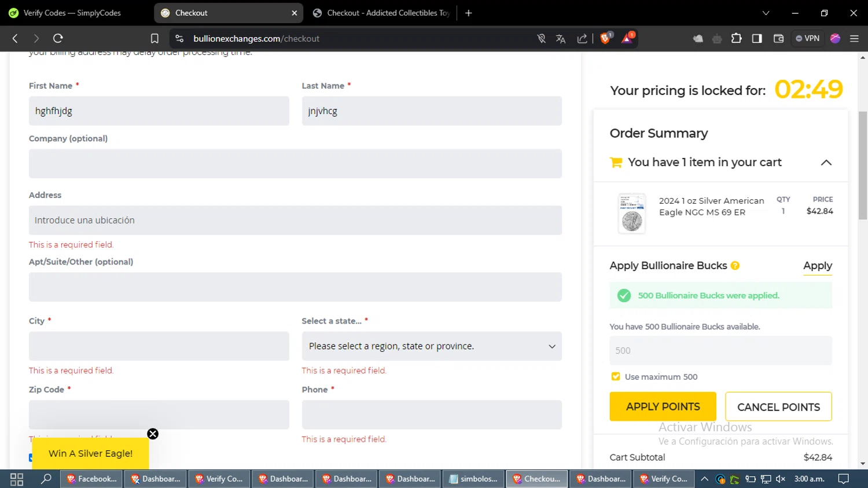Open the extensions puzzle icon

736,38
